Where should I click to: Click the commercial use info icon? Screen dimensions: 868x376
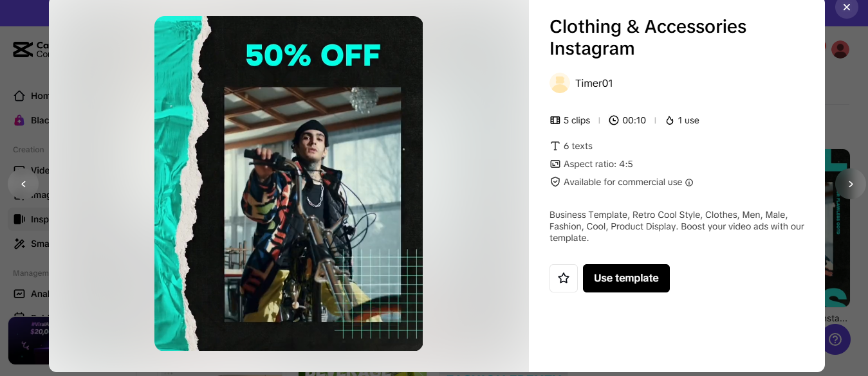[x=689, y=183]
